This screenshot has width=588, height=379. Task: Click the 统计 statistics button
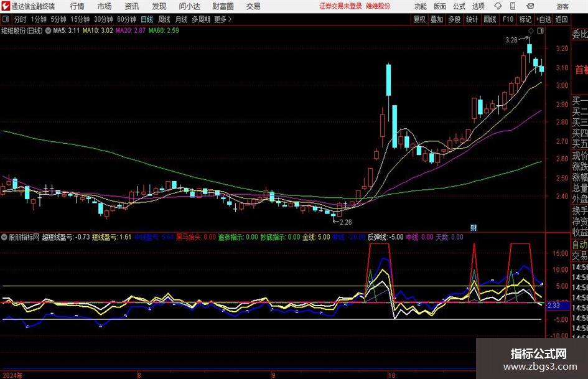pyautogui.click(x=472, y=19)
